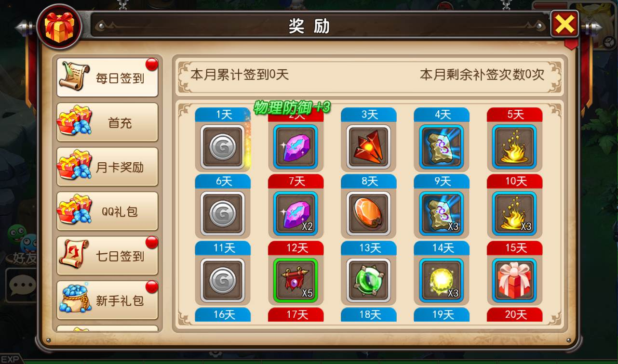The height and width of the screenshot is (364, 618).
Task: Select the day 12 red banner reward
Action: (296, 281)
